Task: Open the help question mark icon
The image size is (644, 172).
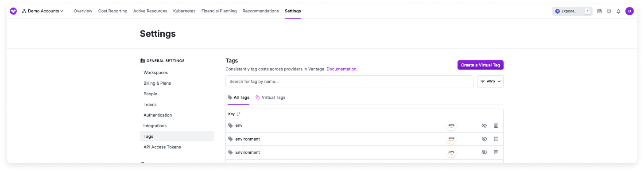Action: click(609, 11)
